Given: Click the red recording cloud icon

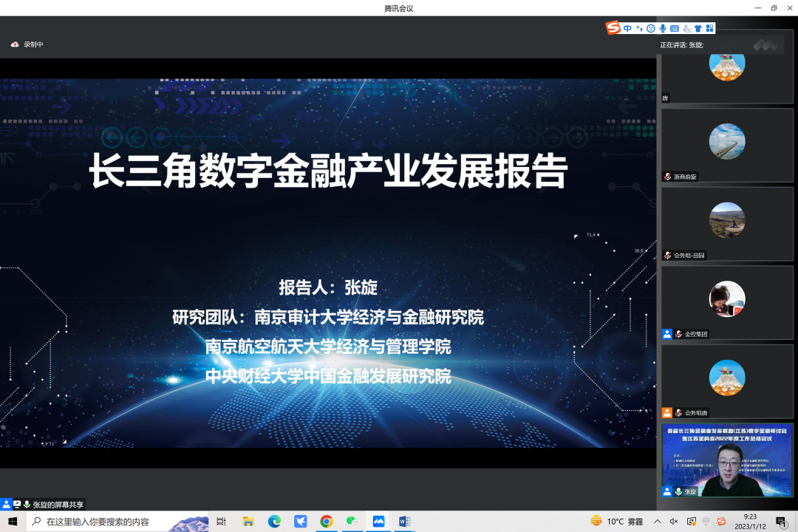Looking at the screenshot, I should [x=15, y=44].
